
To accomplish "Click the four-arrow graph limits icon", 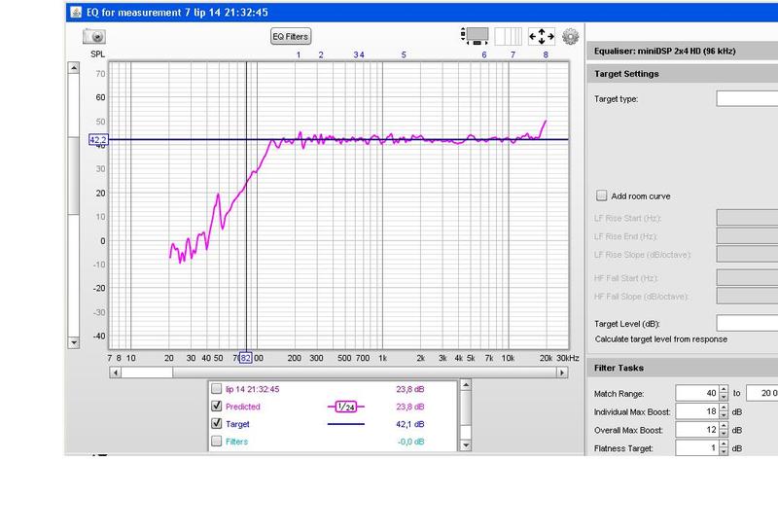I will pyautogui.click(x=541, y=36).
